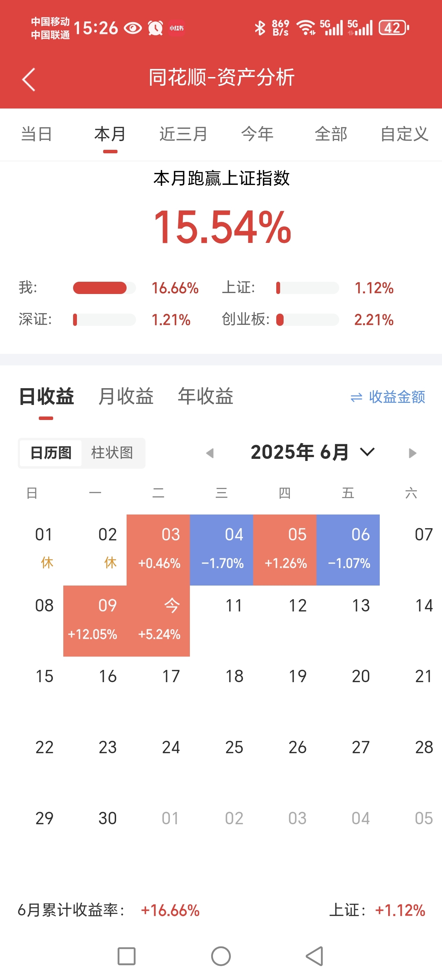Switch to 日历图 view
Screen dimensions: 442x980
coord(51,453)
